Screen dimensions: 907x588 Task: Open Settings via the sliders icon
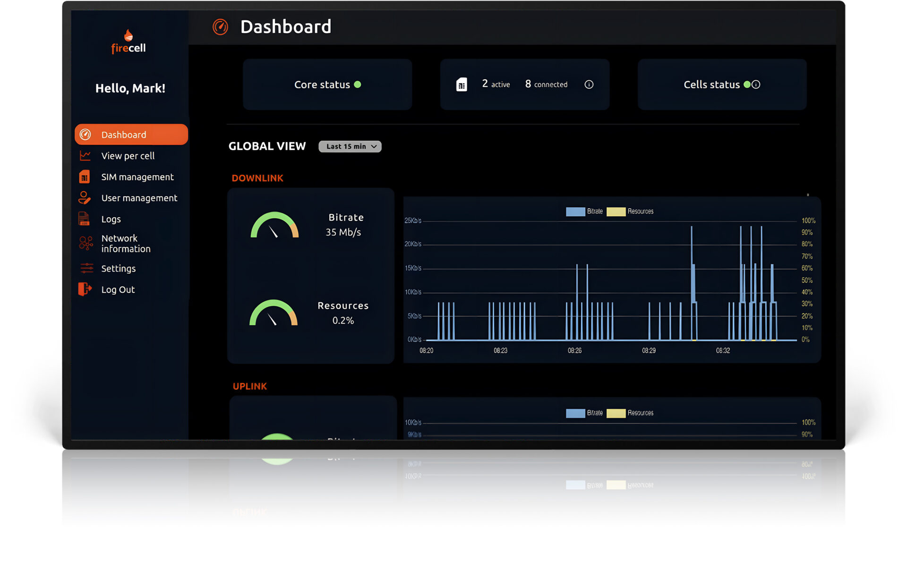[x=86, y=268]
